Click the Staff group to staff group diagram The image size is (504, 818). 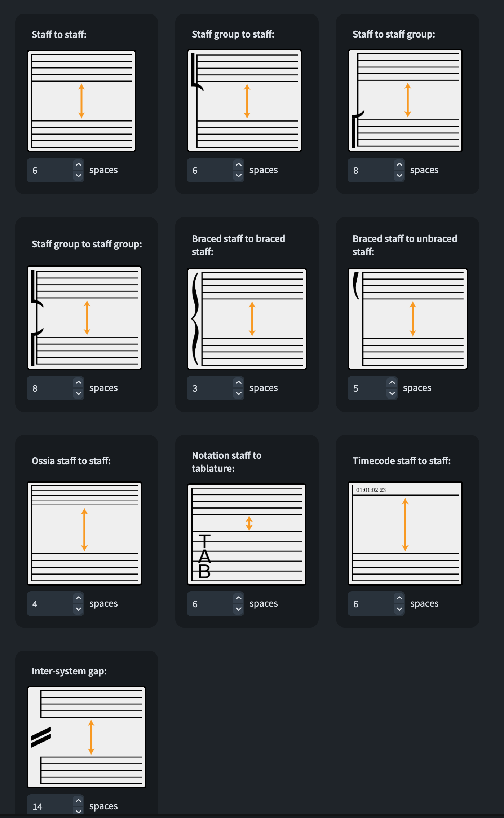[84, 318]
